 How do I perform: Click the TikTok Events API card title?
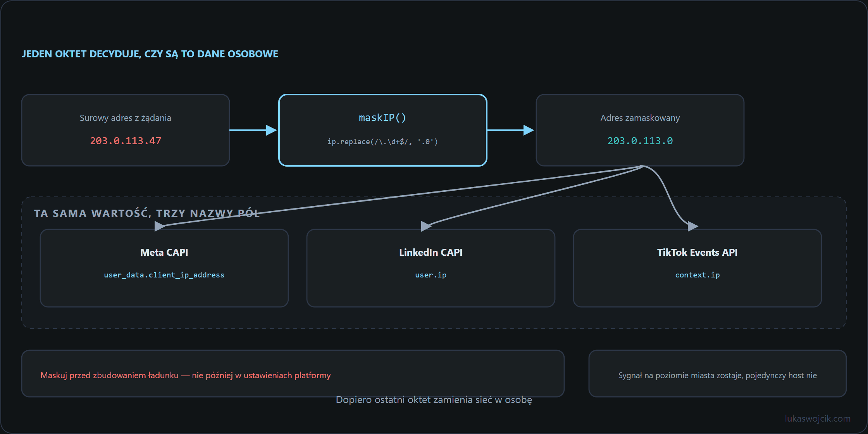point(697,252)
